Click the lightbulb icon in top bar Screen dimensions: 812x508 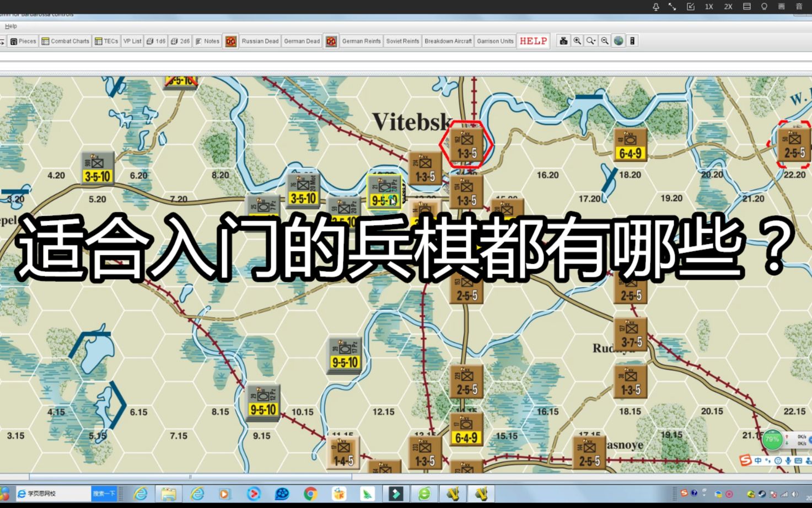click(x=764, y=7)
